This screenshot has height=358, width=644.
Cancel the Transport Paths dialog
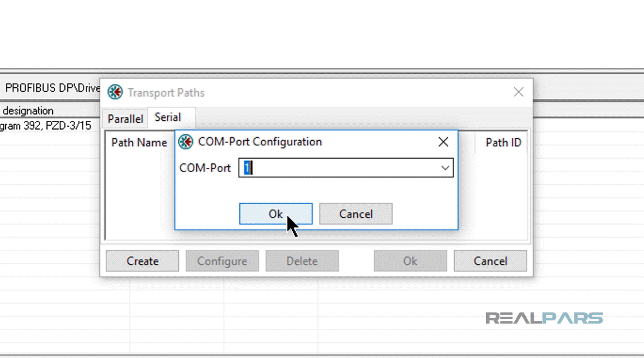pos(490,261)
